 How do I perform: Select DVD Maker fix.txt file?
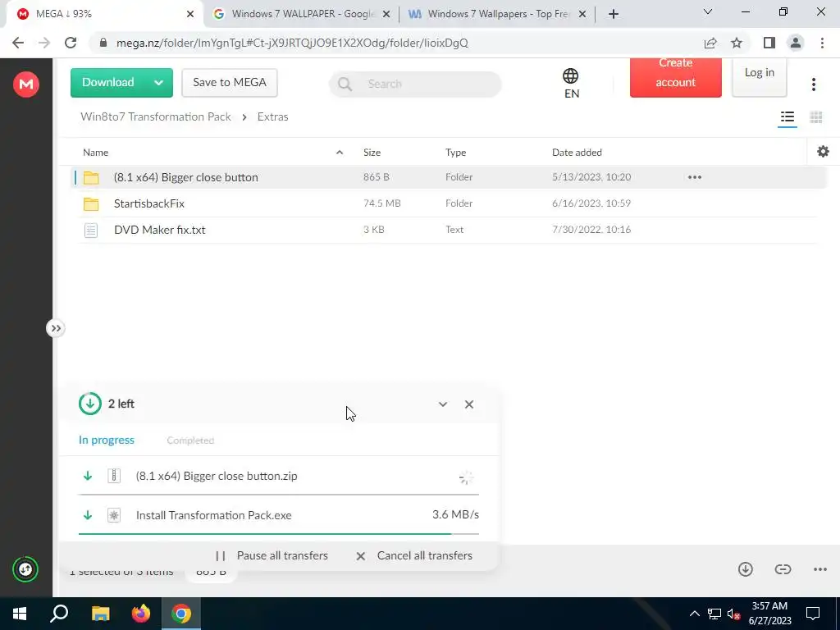[448, 230]
